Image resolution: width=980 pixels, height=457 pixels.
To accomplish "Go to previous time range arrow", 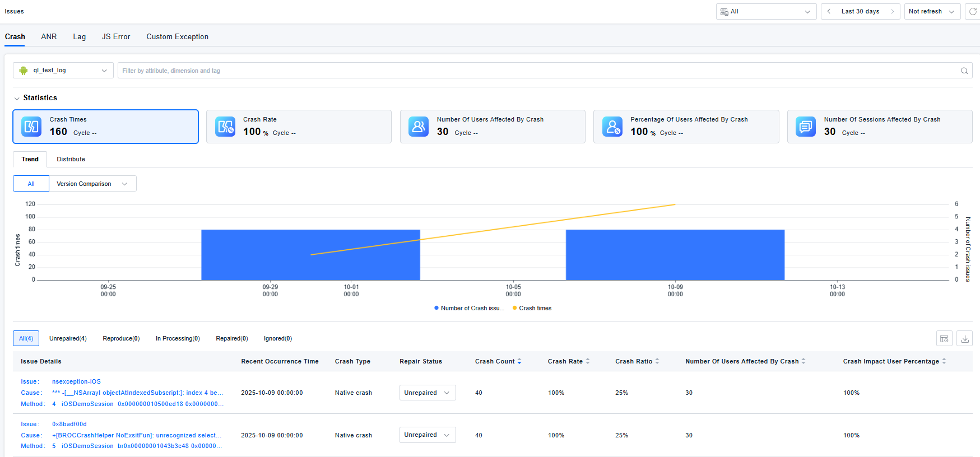I will [x=829, y=12].
